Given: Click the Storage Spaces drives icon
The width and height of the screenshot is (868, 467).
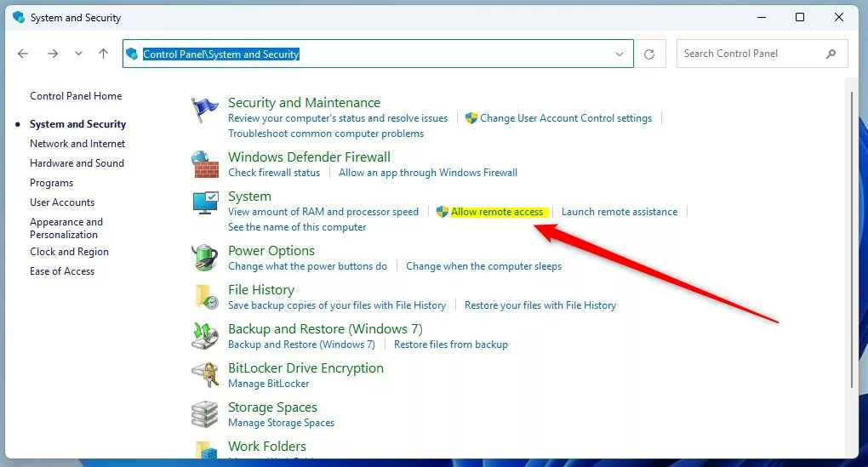Looking at the screenshot, I should pyautogui.click(x=205, y=414).
